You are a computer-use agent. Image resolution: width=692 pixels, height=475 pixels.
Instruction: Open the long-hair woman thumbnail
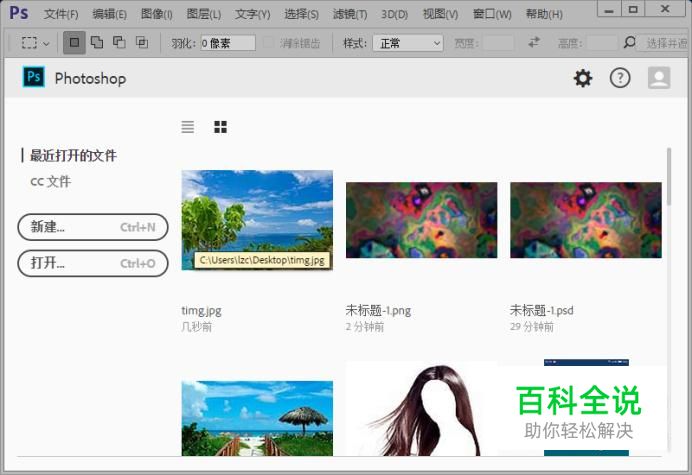(x=421, y=409)
